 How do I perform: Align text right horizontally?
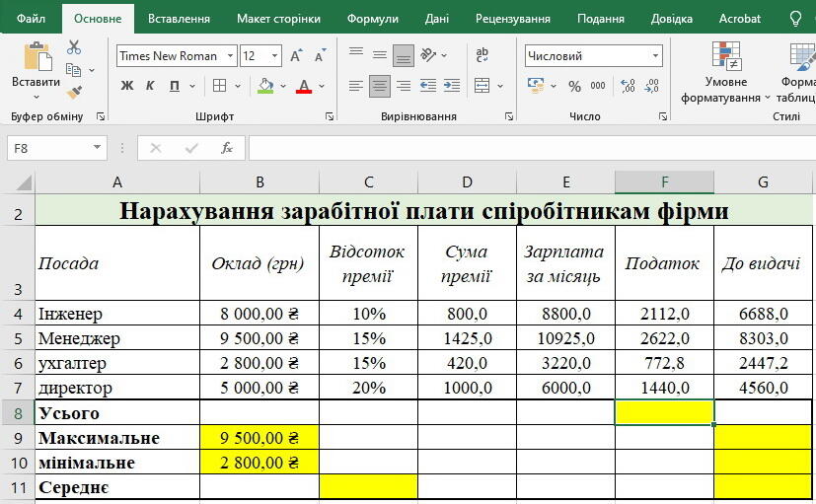click(x=404, y=86)
